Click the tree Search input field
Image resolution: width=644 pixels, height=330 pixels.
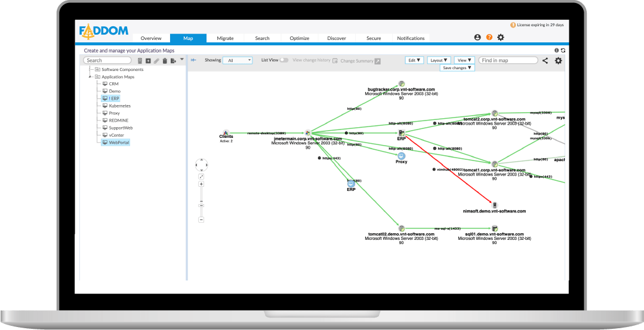pyautogui.click(x=107, y=60)
